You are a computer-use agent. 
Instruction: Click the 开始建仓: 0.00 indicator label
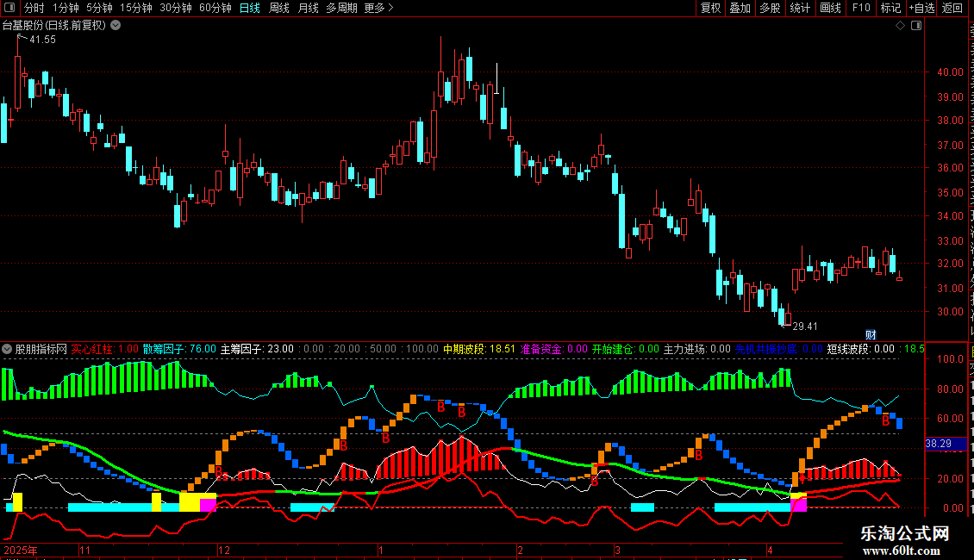626,349
